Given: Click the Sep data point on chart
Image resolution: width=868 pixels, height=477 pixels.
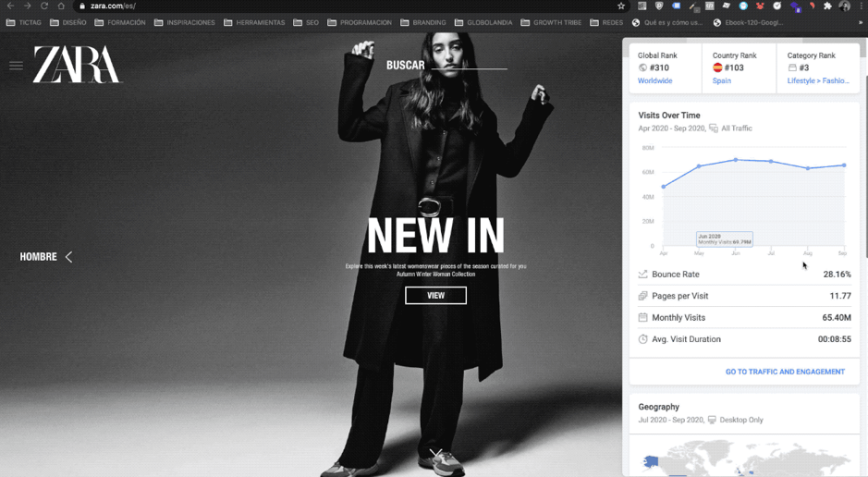Looking at the screenshot, I should [844, 165].
